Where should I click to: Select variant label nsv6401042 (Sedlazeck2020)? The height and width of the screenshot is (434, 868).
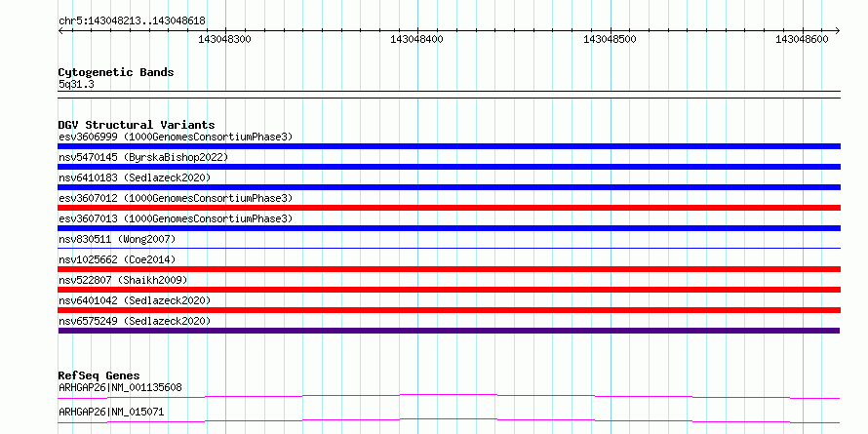[135, 300]
